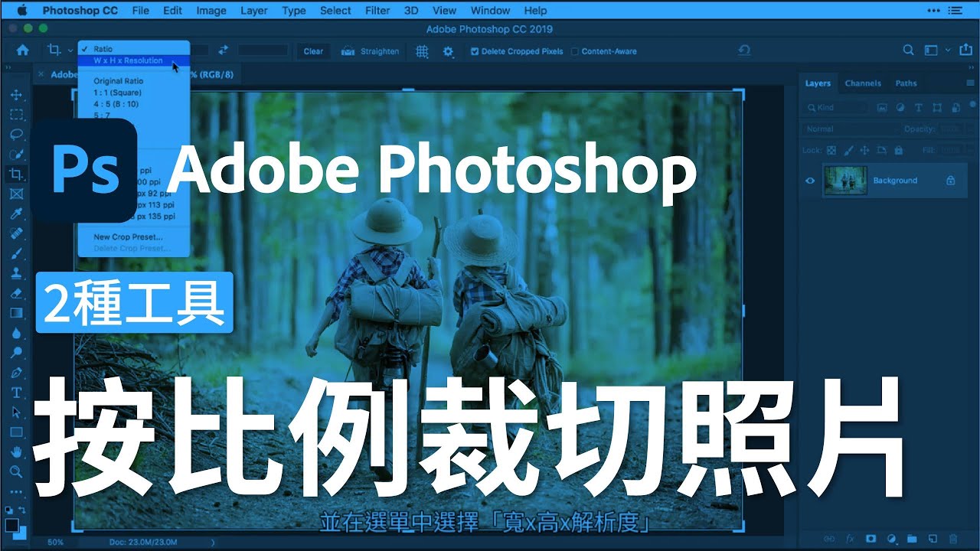The width and height of the screenshot is (980, 551).
Task: Select the Rectangle shape tool
Action: pos(16,432)
